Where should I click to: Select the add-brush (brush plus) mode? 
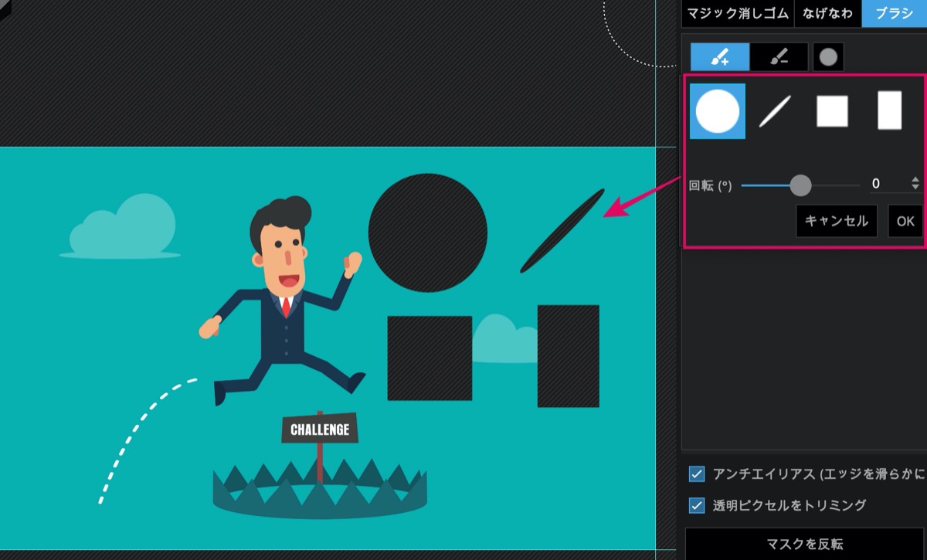click(x=720, y=56)
